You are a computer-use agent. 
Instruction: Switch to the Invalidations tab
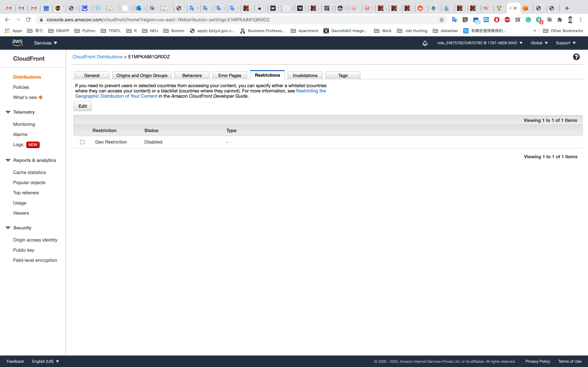coord(305,76)
